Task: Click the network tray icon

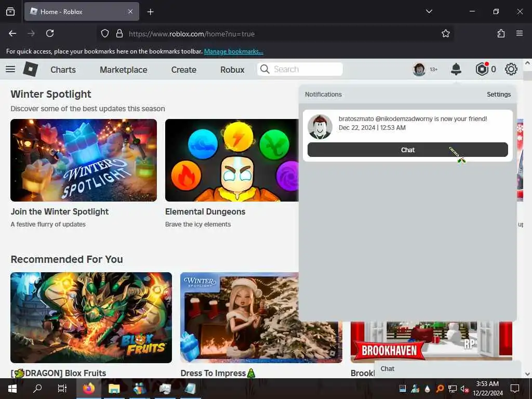Action: click(x=453, y=389)
